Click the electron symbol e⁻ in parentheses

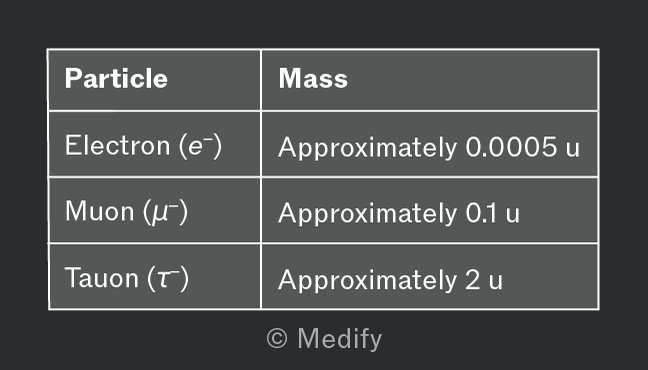tap(200, 146)
